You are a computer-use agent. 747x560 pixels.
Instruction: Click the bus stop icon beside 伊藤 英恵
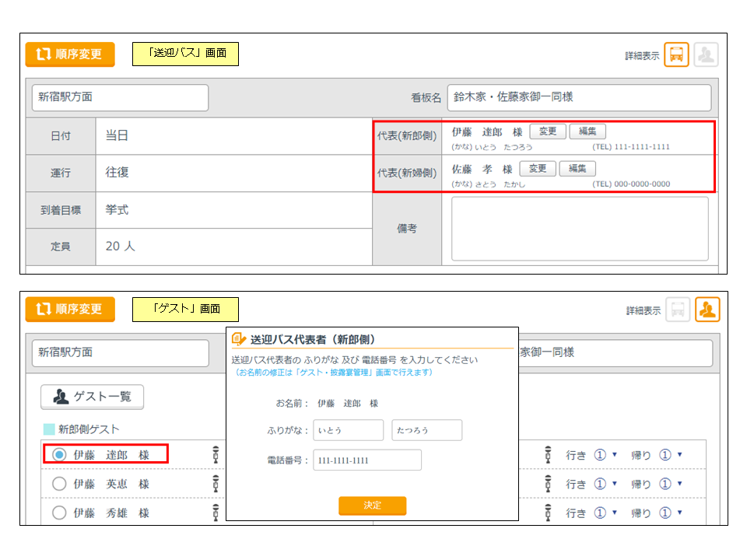pyautogui.click(x=216, y=484)
